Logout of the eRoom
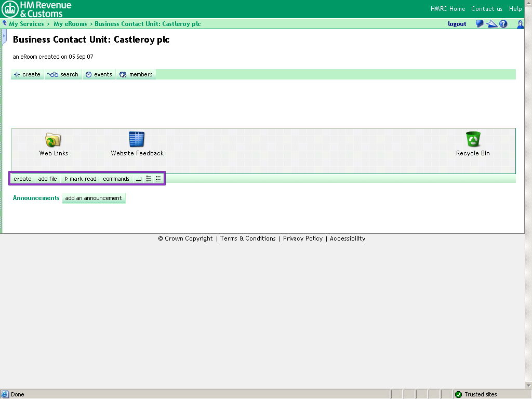The width and height of the screenshot is (532, 399). [457, 23]
